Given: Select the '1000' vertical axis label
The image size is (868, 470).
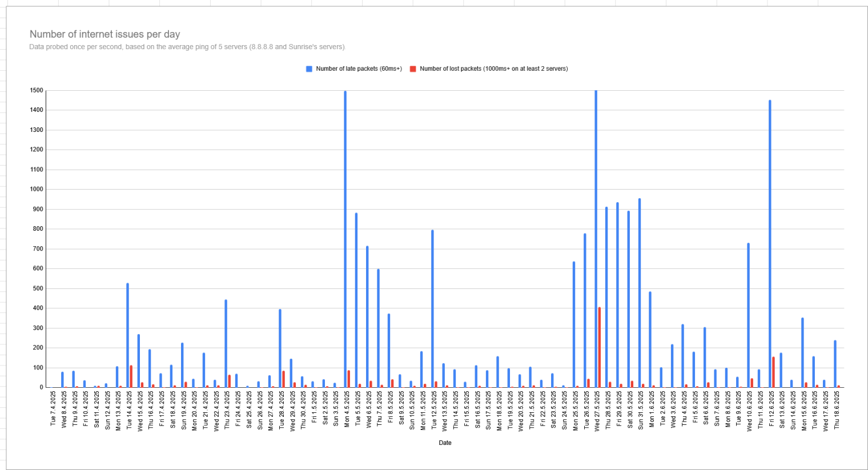Looking at the screenshot, I should [37, 189].
